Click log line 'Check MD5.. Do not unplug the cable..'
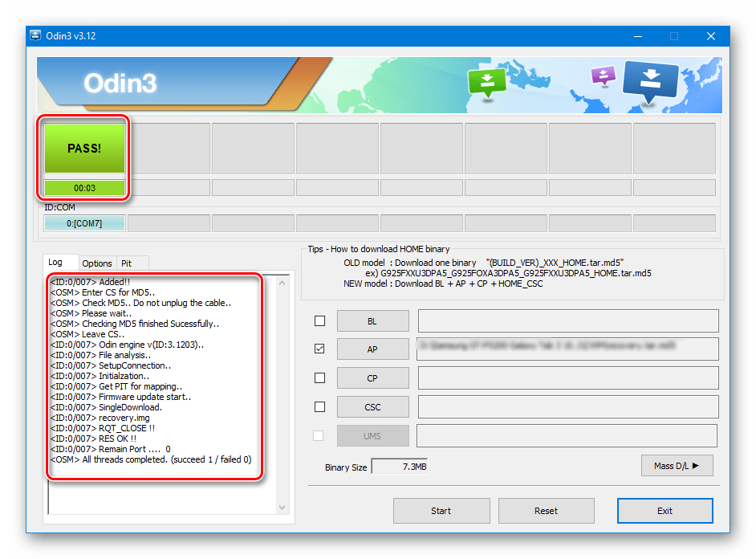 (x=140, y=303)
